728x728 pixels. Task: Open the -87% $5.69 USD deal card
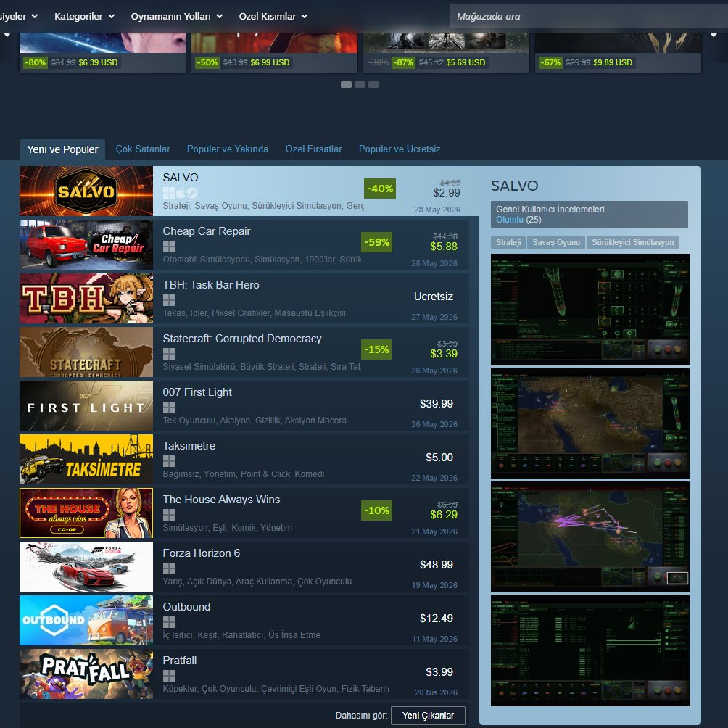(446, 52)
